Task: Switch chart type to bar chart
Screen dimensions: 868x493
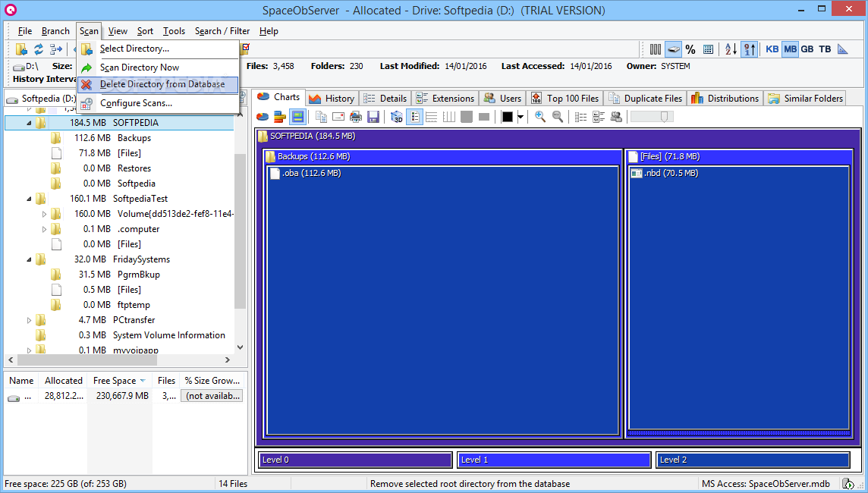Action: [x=279, y=117]
